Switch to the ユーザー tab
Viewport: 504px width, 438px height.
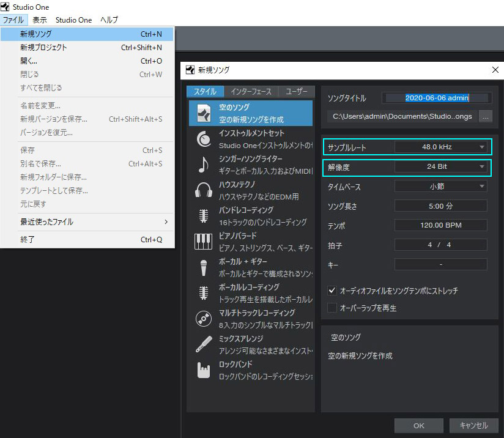click(x=297, y=92)
